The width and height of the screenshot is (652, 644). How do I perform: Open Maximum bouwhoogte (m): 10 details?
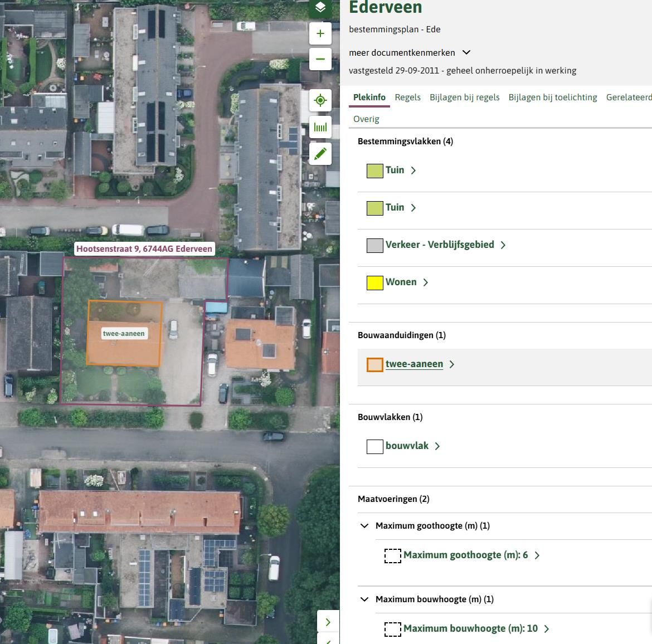(x=470, y=628)
